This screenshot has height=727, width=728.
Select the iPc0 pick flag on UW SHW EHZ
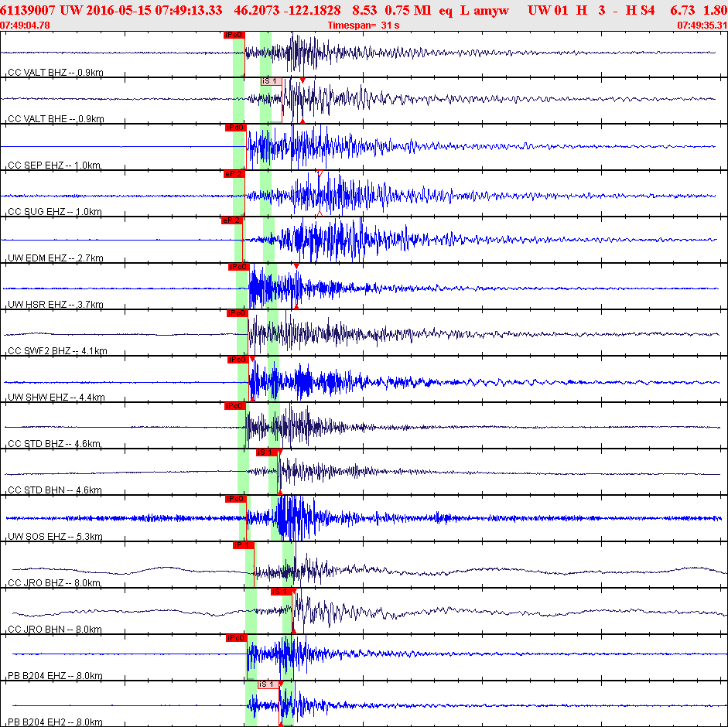[x=238, y=360]
